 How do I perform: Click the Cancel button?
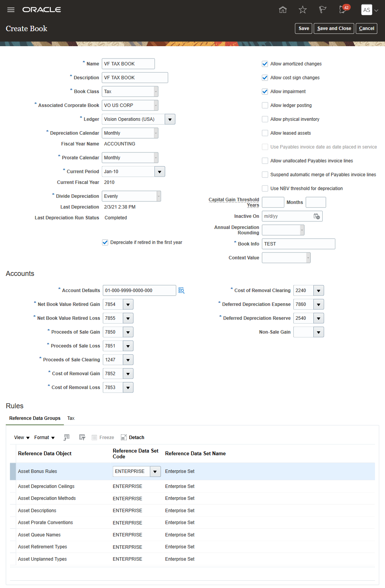coord(367,28)
